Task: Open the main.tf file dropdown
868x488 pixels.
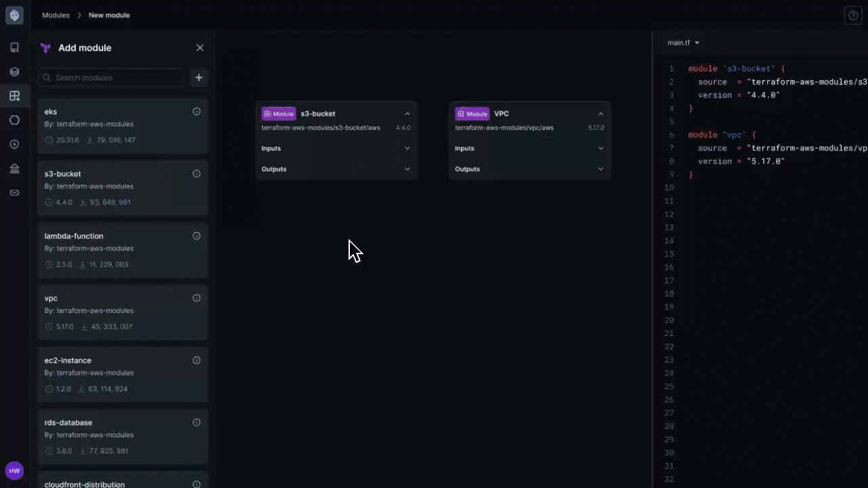Action: pyautogui.click(x=683, y=42)
